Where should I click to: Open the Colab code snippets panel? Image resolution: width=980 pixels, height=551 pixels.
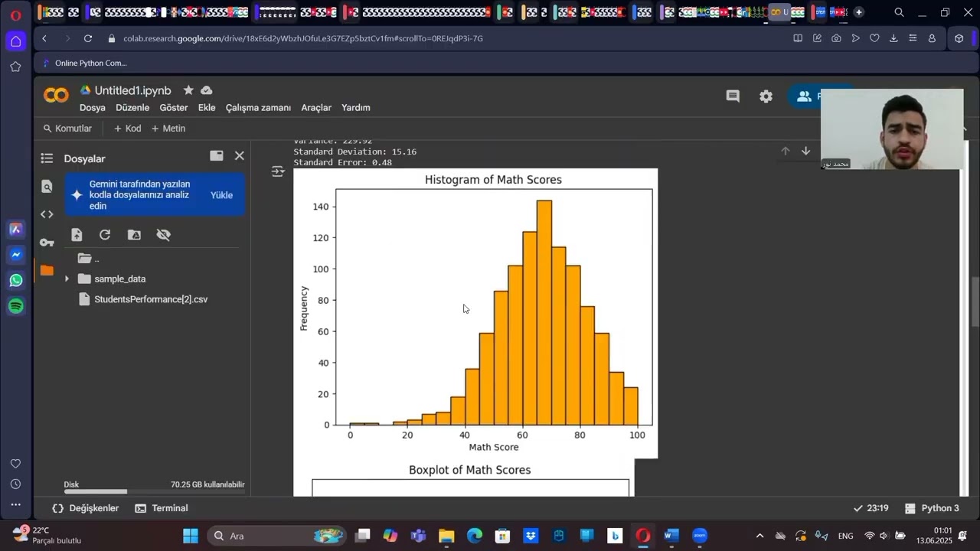pyautogui.click(x=47, y=214)
